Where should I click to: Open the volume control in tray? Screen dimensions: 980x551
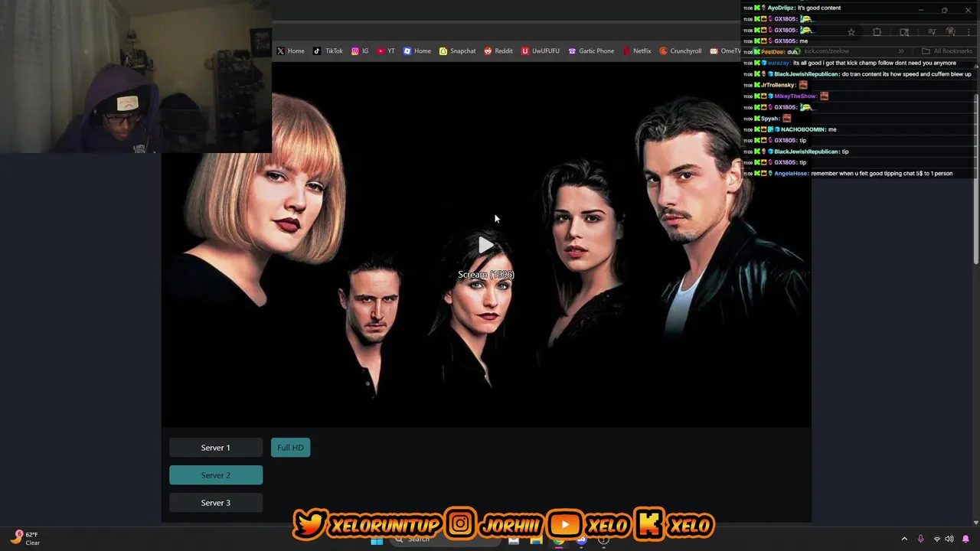pyautogui.click(x=949, y=539)
